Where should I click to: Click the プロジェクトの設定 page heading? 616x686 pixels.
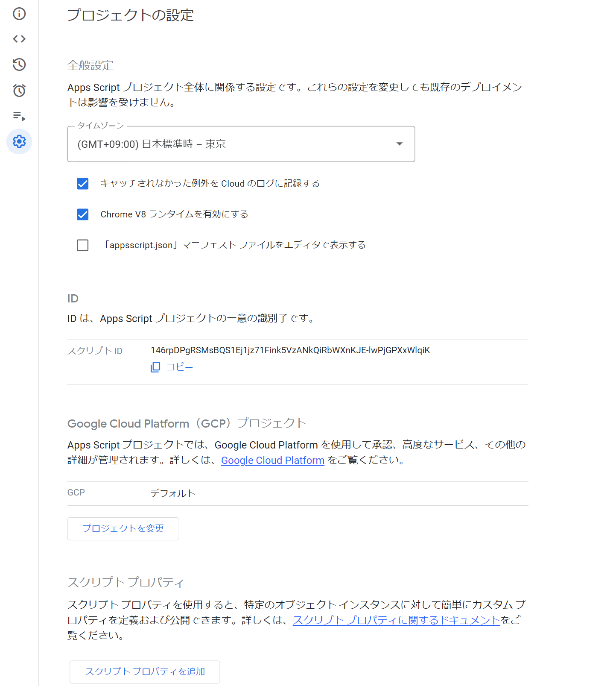131,15
